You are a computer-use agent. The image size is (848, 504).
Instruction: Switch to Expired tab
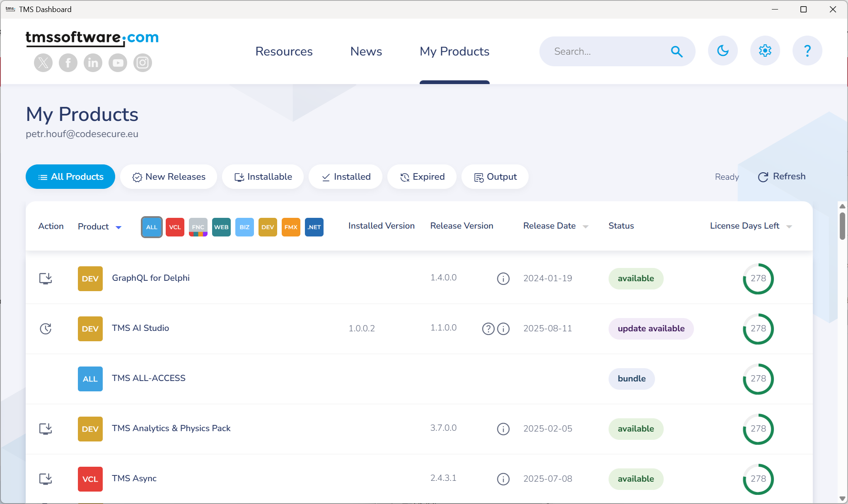422,177
